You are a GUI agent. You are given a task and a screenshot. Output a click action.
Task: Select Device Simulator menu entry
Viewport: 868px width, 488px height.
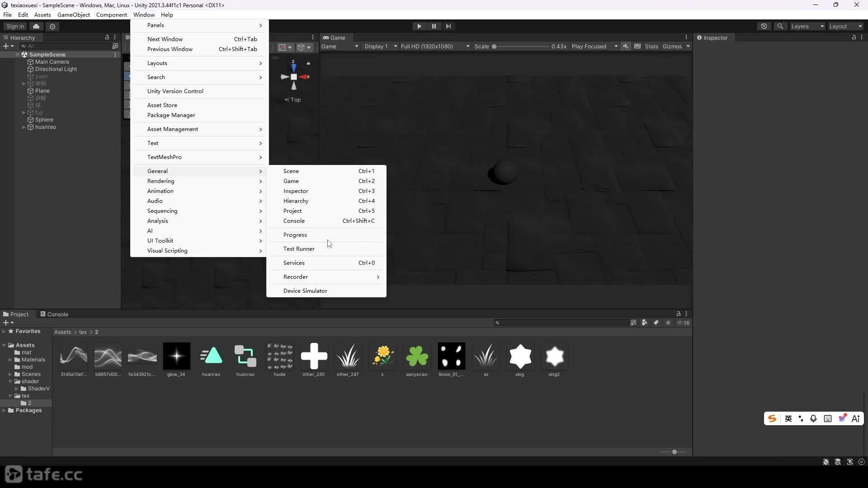(x=326, y=291)
